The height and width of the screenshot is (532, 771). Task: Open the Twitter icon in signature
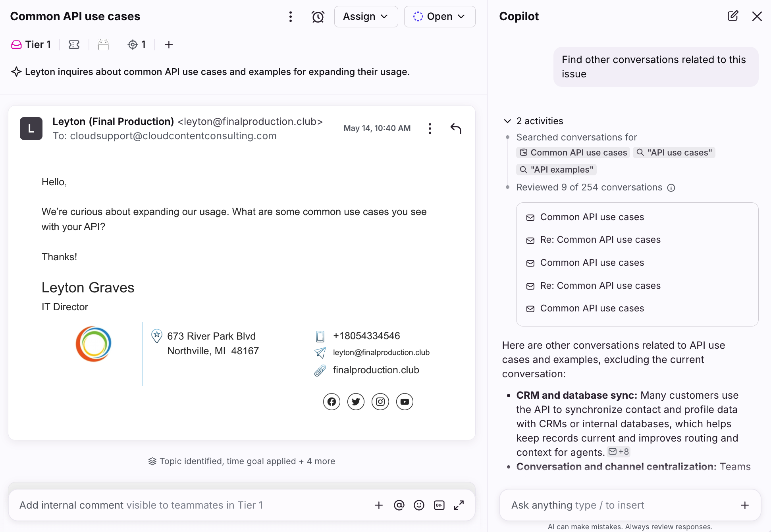click(x=356, y=402)
